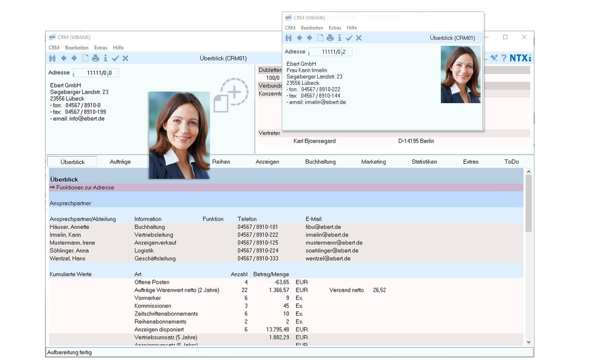Click the info icon in main window toolbar
613x364 pixels.
105,58
